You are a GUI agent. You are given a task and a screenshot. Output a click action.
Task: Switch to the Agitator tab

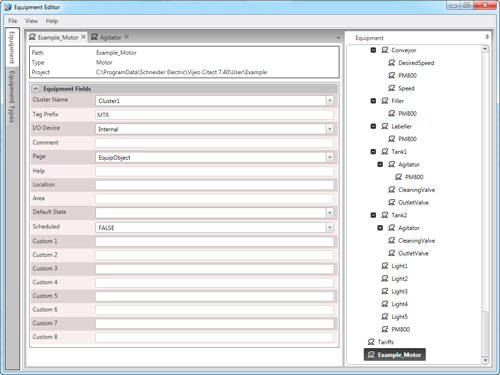(x=110, y=37)
